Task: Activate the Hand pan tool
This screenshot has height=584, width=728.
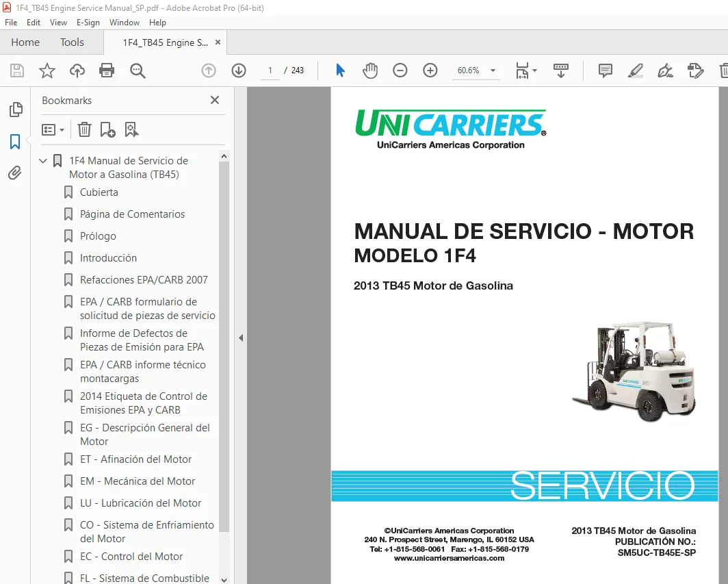Action: pos(370,71)
